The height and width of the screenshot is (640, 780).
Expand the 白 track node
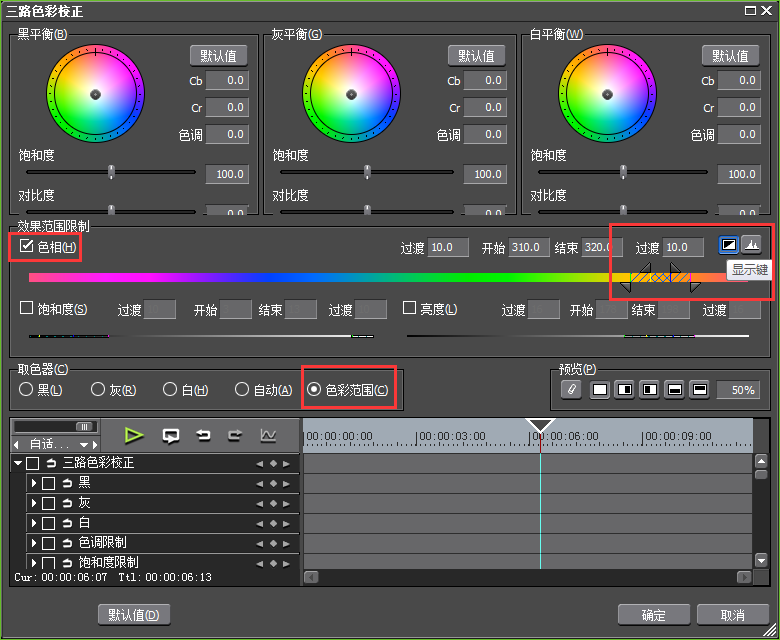pos(34,523)
